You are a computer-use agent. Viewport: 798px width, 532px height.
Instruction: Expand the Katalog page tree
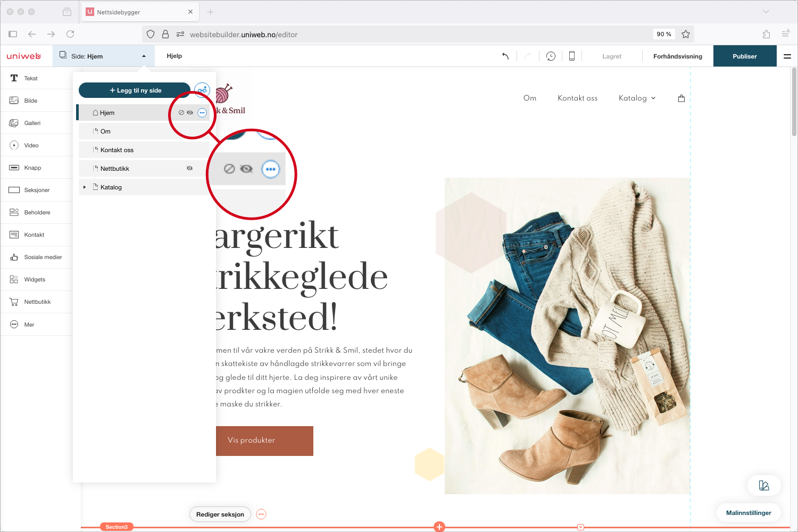click(85, 187)
